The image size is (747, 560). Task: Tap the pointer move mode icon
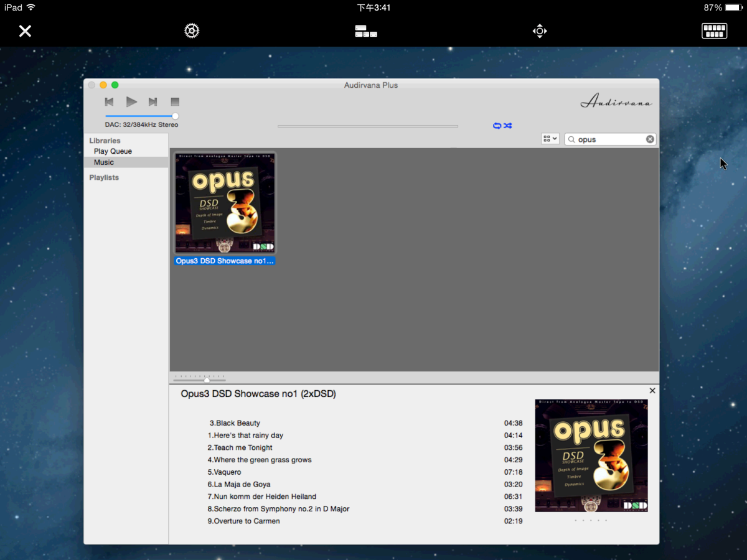pos(540,31)
